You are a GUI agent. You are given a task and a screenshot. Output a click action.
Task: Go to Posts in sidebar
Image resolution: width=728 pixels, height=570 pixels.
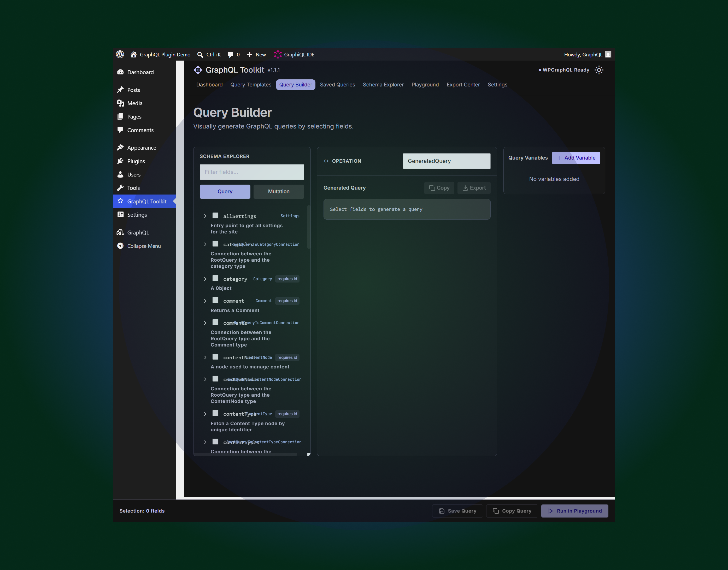pyautogui.click(x=145, y=90)
